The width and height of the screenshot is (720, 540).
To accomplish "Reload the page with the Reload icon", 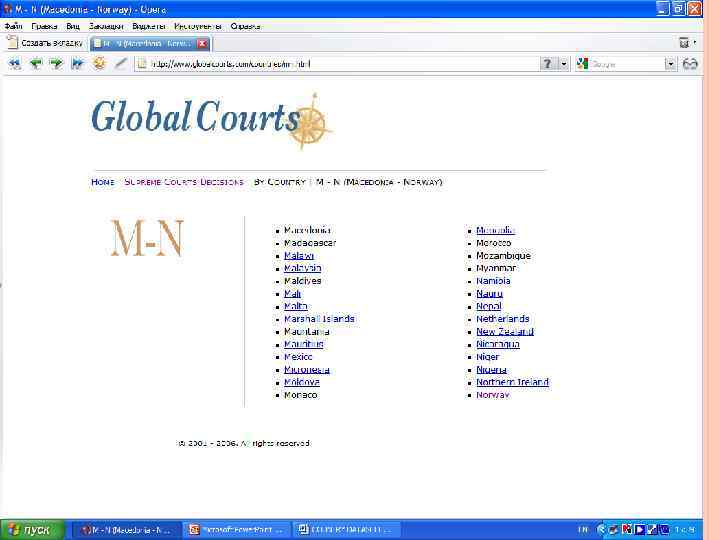I will coord(99,63).
